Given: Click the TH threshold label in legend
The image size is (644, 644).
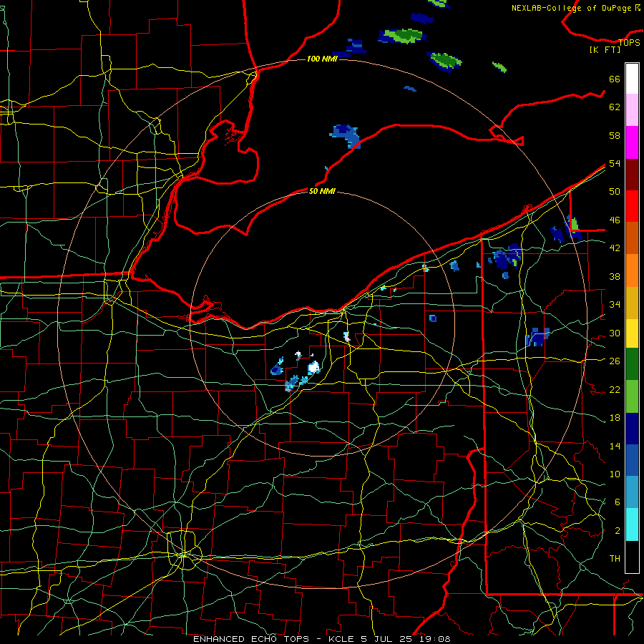Looking at the screenshot, I should point(615,558).
